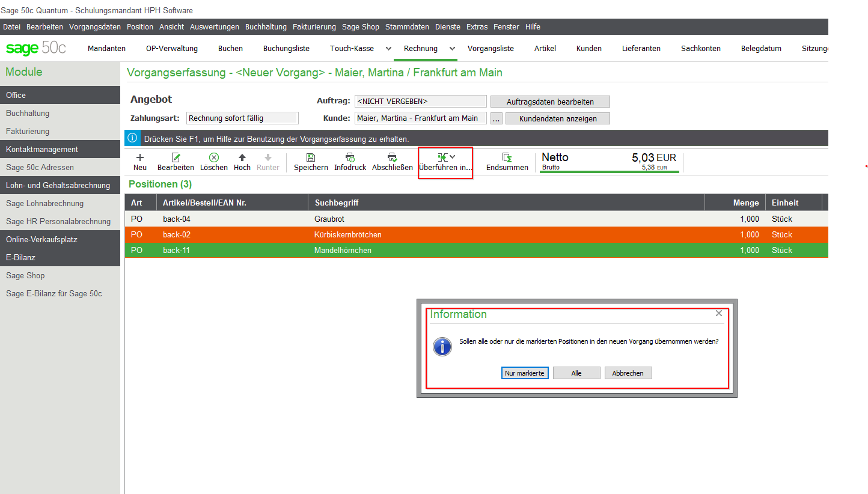Click Auftragsdaten bearbeiten button
868x494 pixels.
[550, 102]
